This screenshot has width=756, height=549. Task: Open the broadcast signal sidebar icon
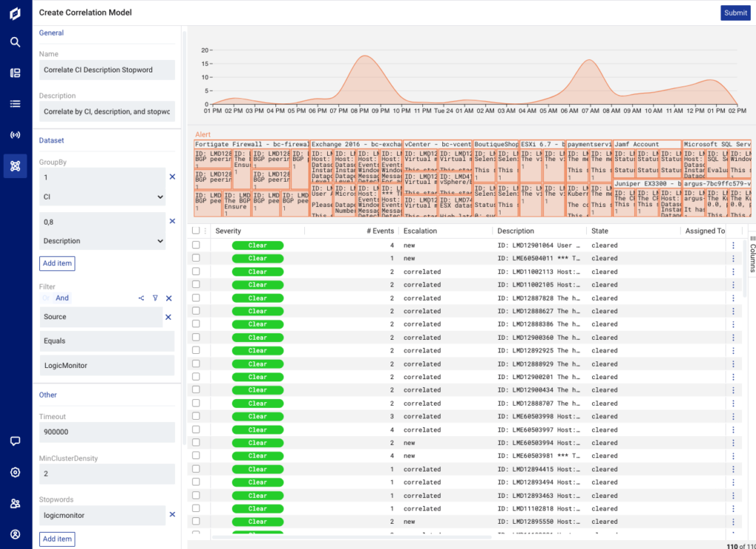tap(16, 135)
